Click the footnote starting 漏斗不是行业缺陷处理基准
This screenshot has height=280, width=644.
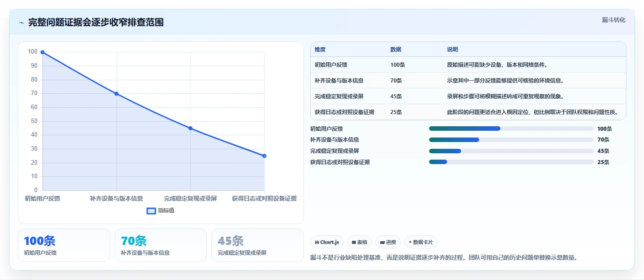click(x=444, y=258)
